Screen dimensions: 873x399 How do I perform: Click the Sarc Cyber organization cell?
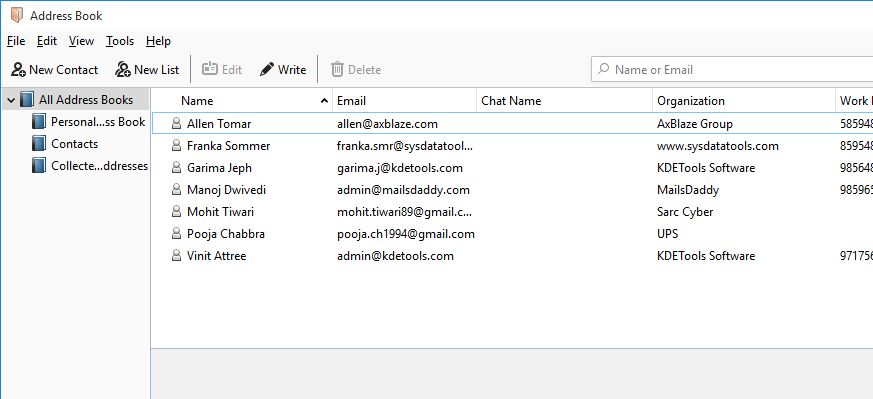click(685, 212)
